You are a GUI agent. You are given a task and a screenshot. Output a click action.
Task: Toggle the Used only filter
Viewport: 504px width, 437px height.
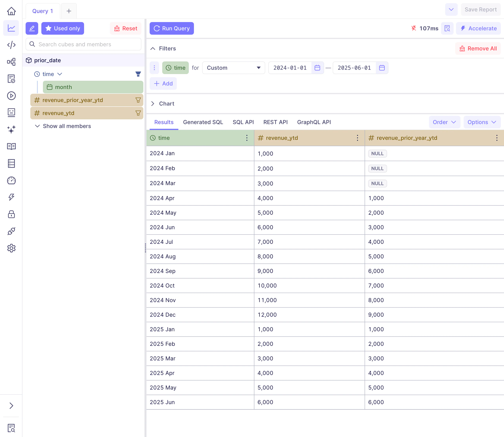63,29
